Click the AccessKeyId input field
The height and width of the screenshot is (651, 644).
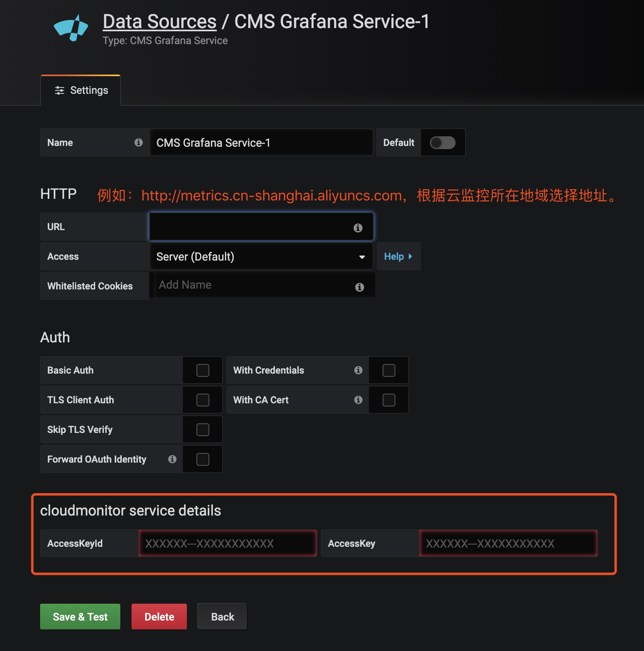(228, 544)
